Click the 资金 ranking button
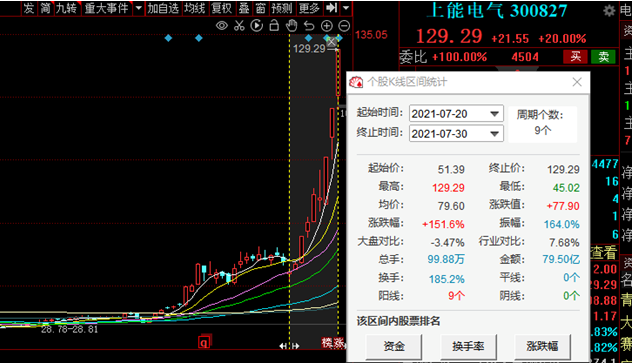The width and height of the screenshot is (634, 363). pos(394,346)
